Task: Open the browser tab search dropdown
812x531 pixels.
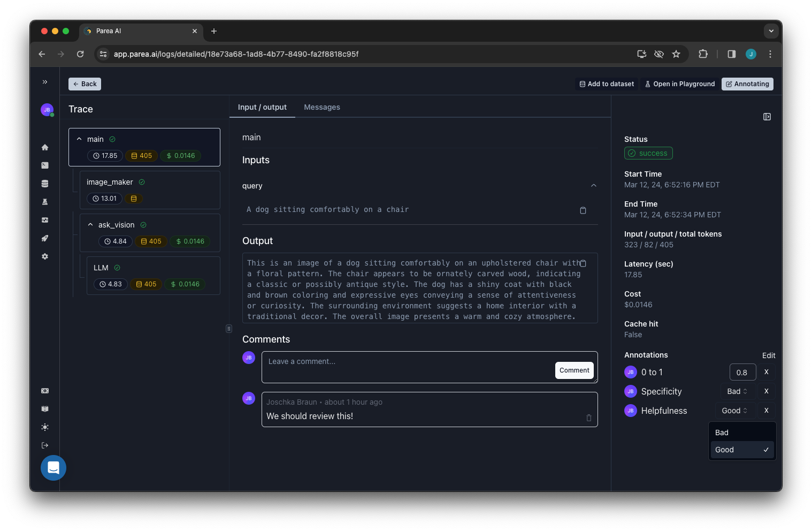Action: tap(771, 31)
